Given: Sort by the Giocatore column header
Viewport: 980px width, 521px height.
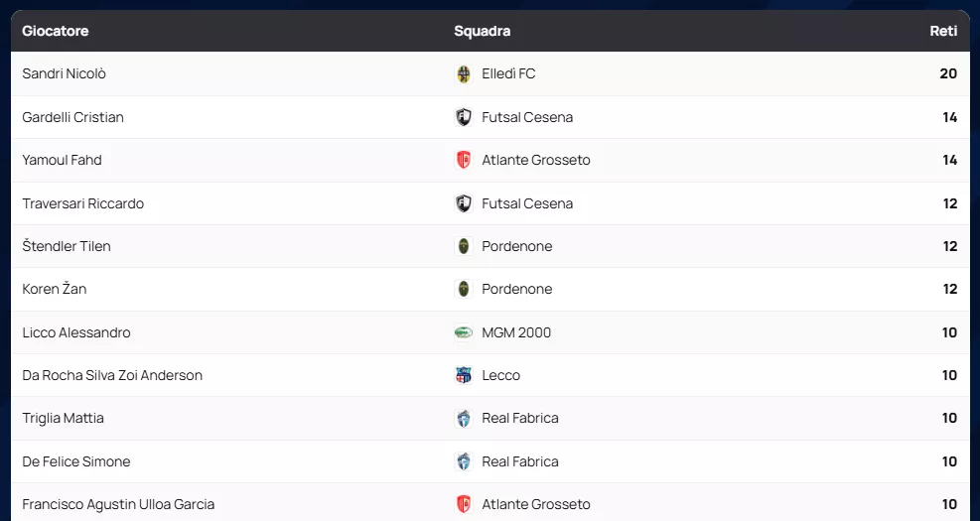Looking at the screenshot, I should tap(56, 31).
